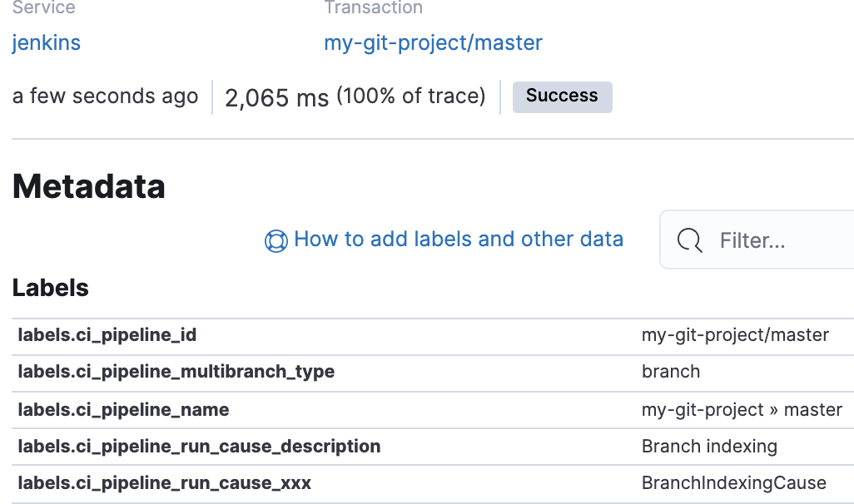Select the labels.ci_pipeline_run_cause_description key
This screenshot has height=504, width=854.
point(199,447)
